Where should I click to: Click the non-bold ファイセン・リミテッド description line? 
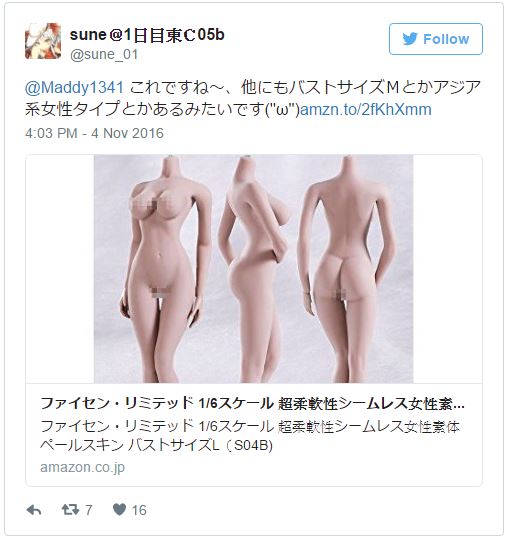pyautogui.click(x=250, y=427)
